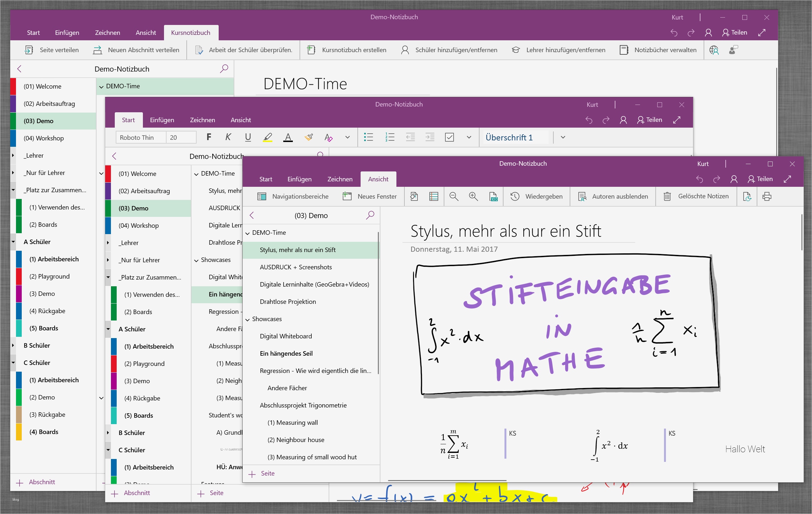Click the Kursnotizbuch erstellen icon
Viewport: 812px width, 514px height.
point(311,50)
